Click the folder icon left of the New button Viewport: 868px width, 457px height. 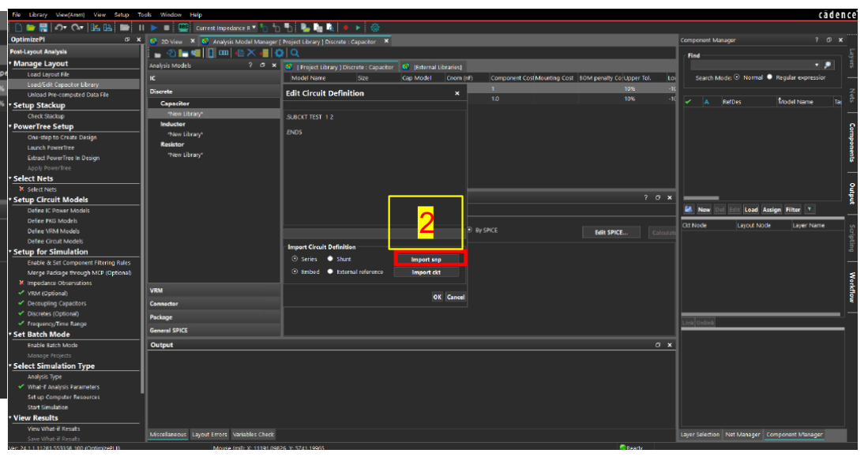689,209
